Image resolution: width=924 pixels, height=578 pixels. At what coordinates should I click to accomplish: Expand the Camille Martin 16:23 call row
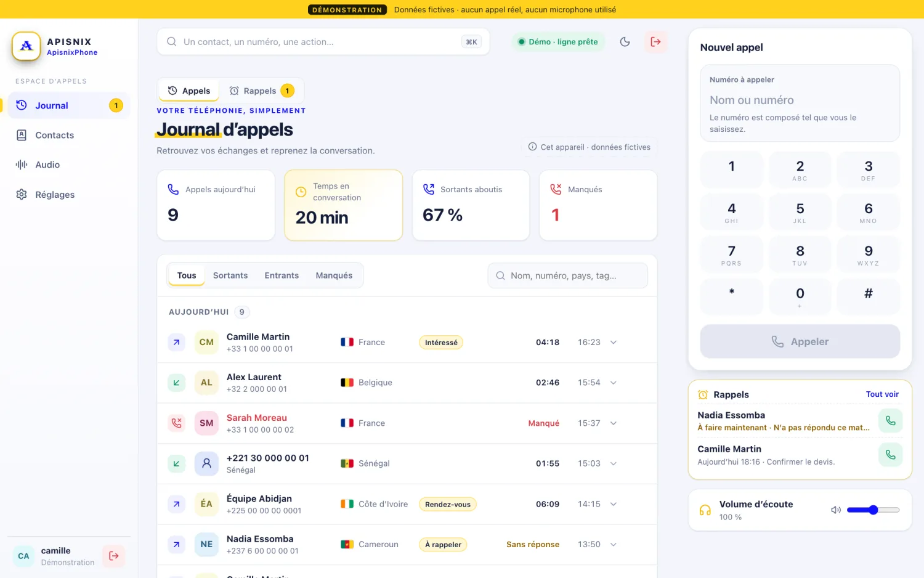point(614,342)
